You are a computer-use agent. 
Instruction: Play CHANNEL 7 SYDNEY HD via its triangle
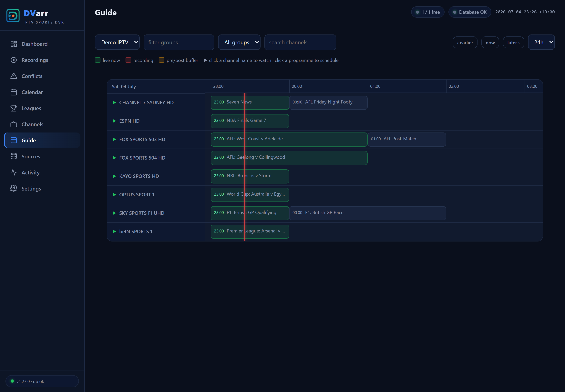114,103
